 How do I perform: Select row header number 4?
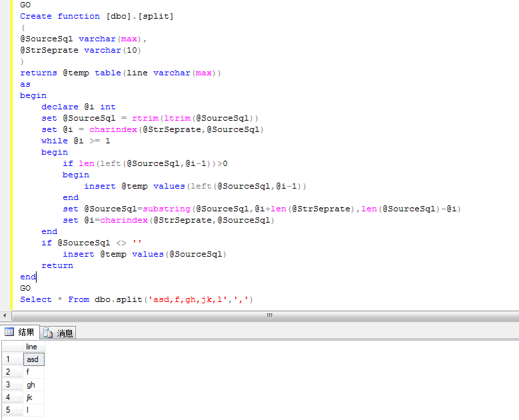coord(13,397)
